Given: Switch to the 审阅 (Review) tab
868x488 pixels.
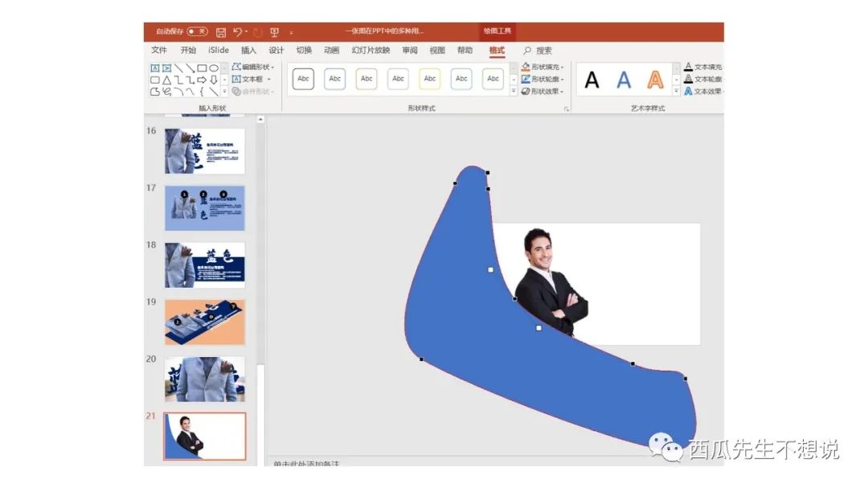Looking at the screenshot, I should click(x=410, y=51).
